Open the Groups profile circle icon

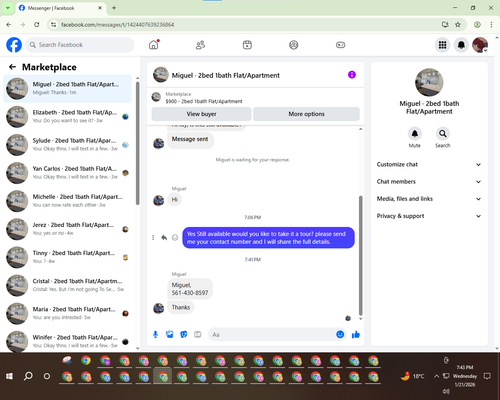coord(294,45)
